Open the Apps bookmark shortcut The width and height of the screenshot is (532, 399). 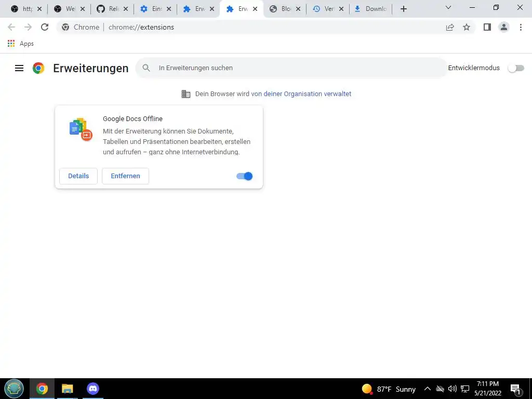click(21, 44)
